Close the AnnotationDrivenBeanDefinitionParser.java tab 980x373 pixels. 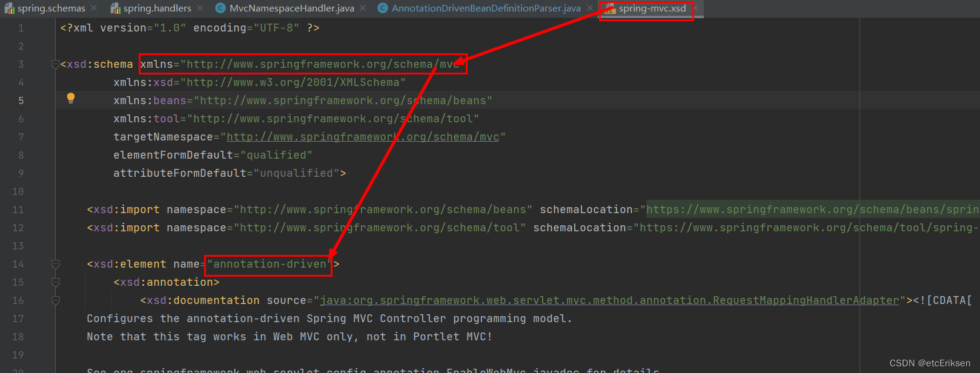(589, 8)
